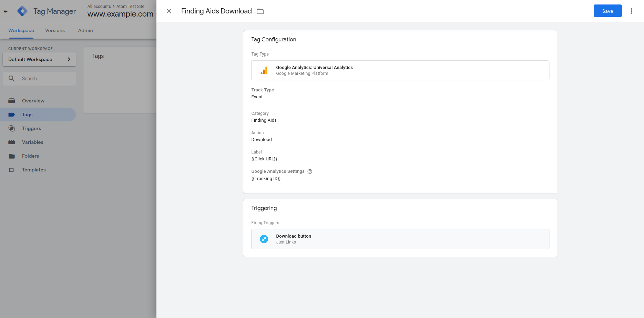Click the help icon beside Google Analytics Settings

tap(310, 171)
